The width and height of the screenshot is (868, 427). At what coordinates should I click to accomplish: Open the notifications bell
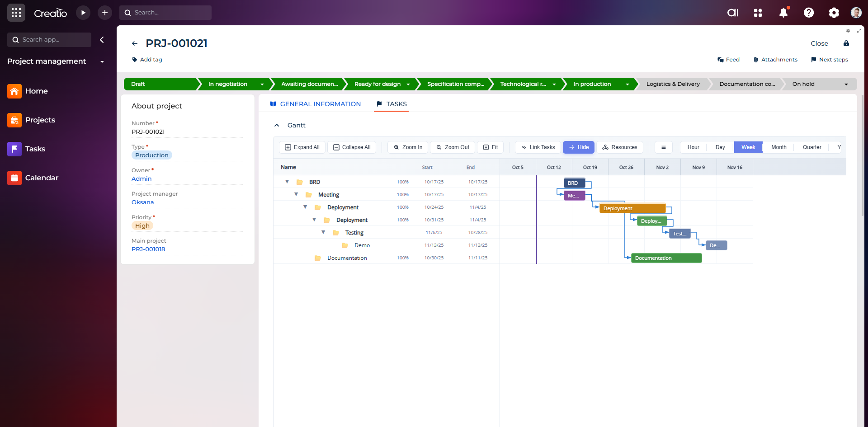point(783,13)
